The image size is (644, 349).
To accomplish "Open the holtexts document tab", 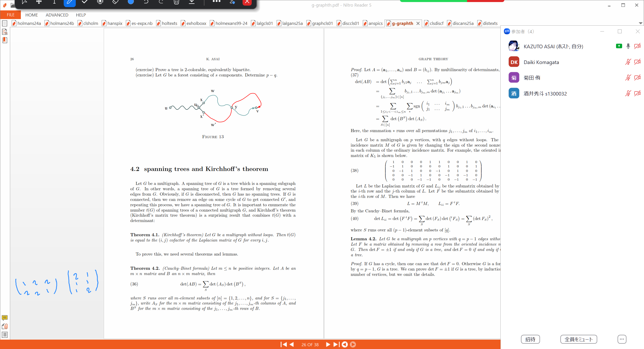I will pyautogui.click(x=167, y=23).
